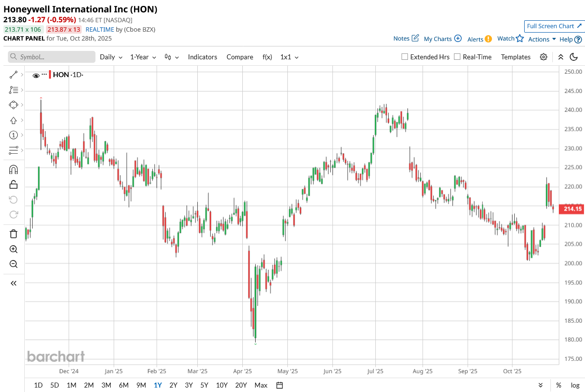
Task: Tick the Real-Time checkbox
Action: (457, 57)
